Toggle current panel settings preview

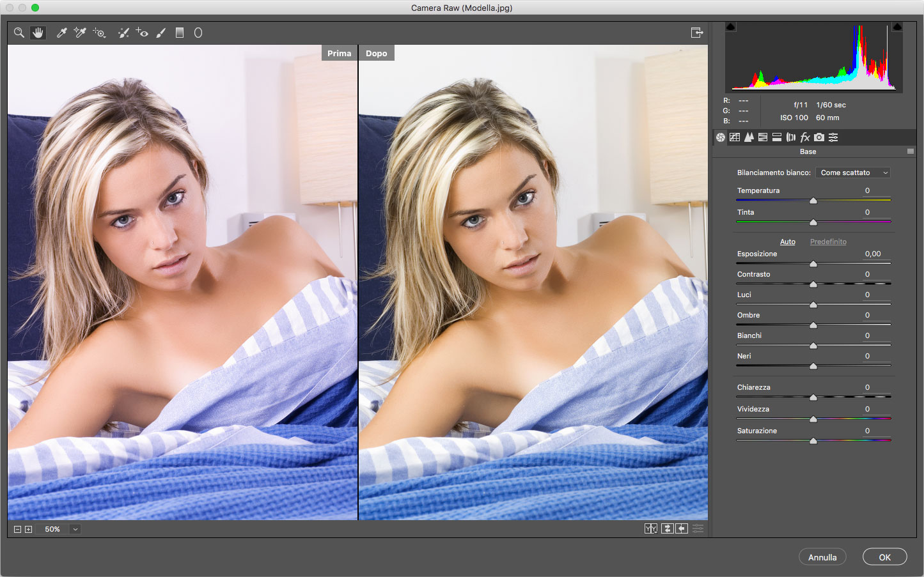coord(698,528)
